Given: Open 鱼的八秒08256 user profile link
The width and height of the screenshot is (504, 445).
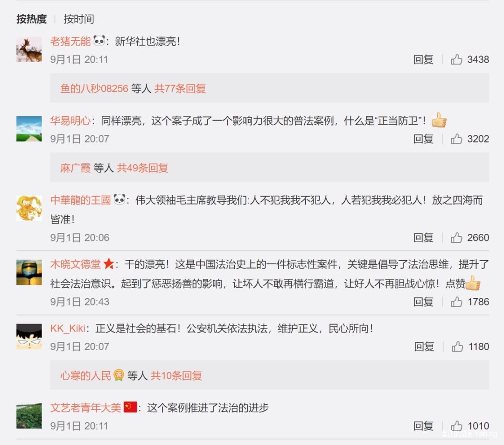Looking at the screenshot, I should click(x=94, y=88).
